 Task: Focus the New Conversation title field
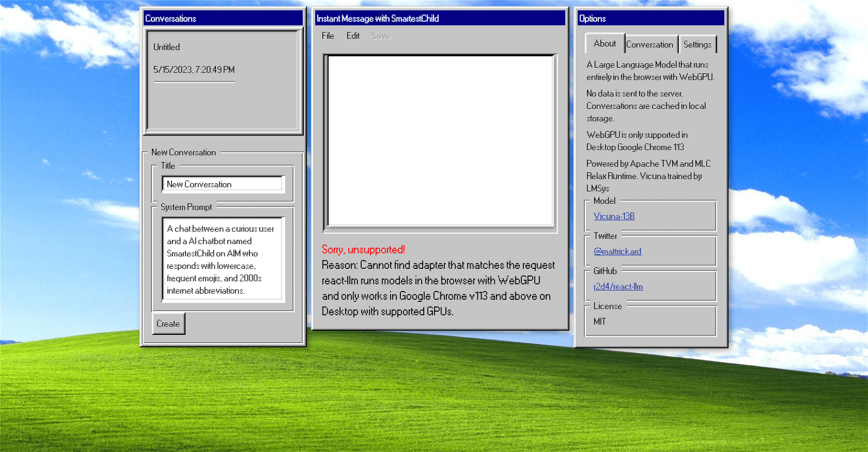[222, 184]
